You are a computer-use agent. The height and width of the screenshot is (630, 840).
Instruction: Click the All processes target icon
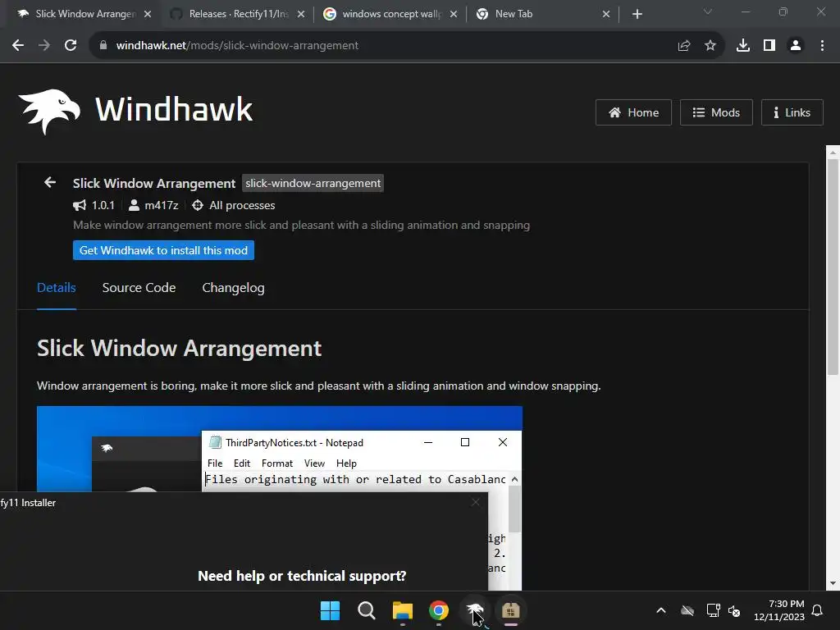(x=197, y=205)
